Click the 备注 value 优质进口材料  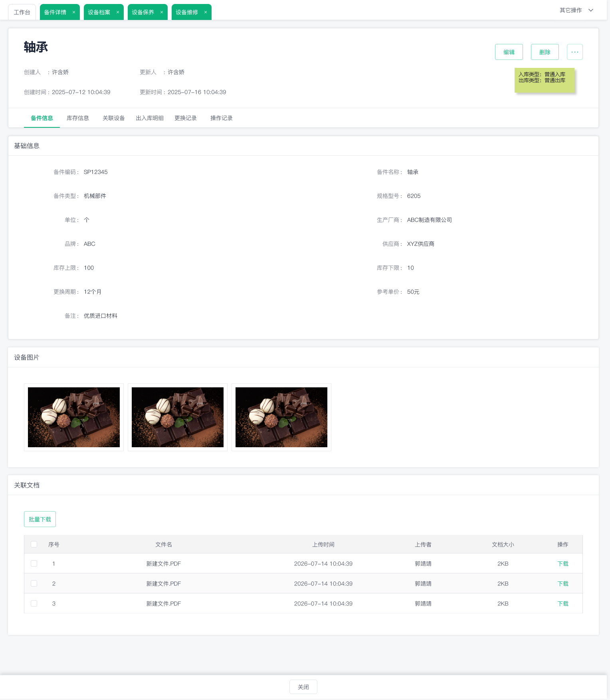point(101,316)
